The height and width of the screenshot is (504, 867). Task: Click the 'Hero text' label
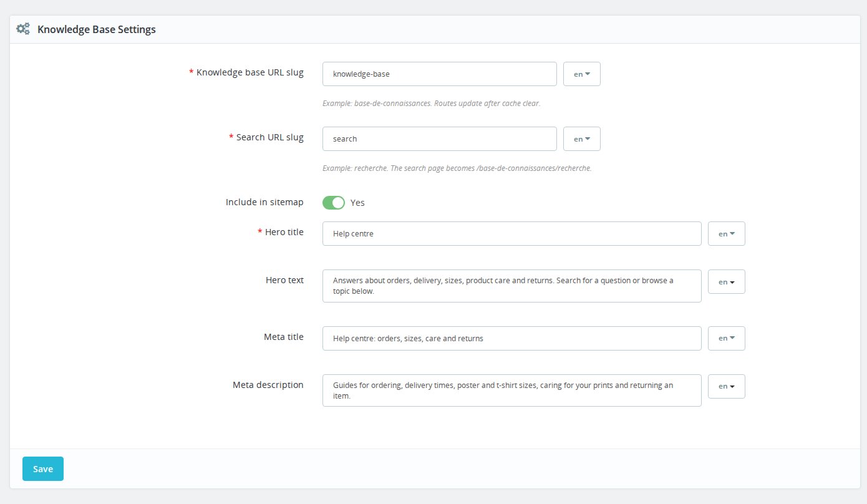tap(284, 280)
